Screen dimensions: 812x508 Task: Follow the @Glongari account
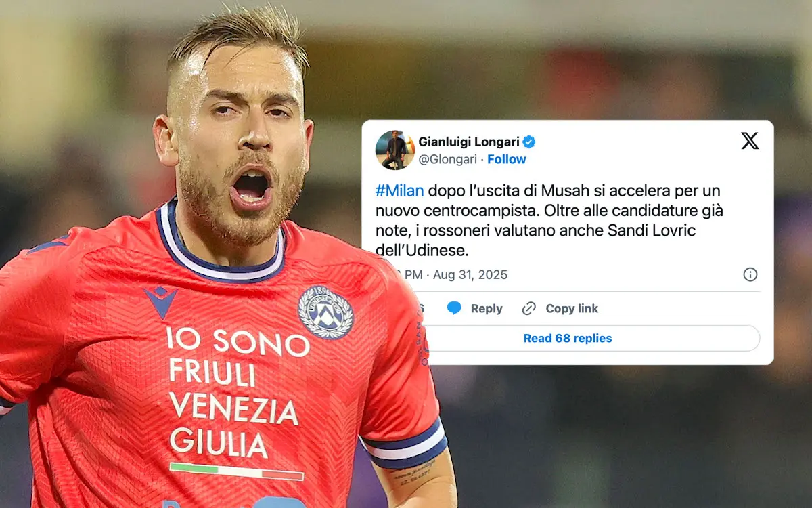click(507, 159)
